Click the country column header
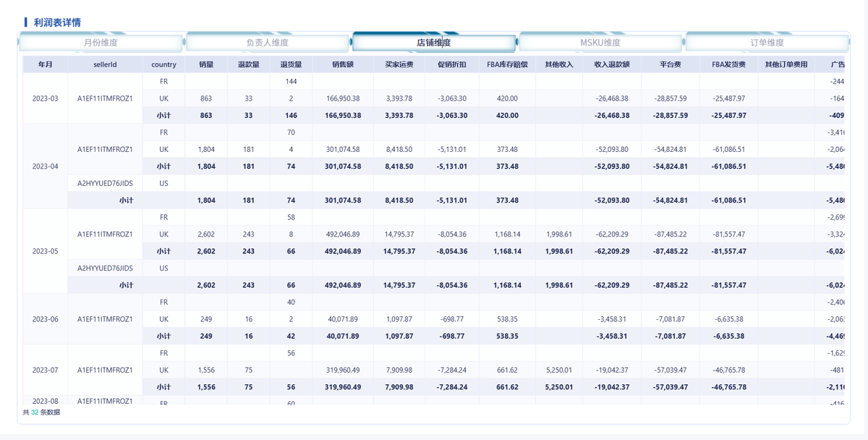The height and width of the screenshot is (440, 868). tap(163, 64)
